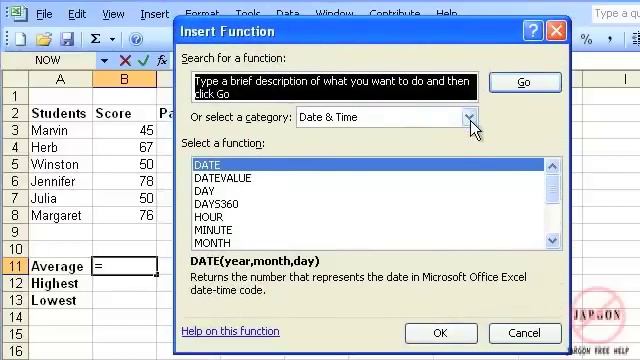Click the AutoSum sigma icon
640x360 pixels.
pos(95,39)
